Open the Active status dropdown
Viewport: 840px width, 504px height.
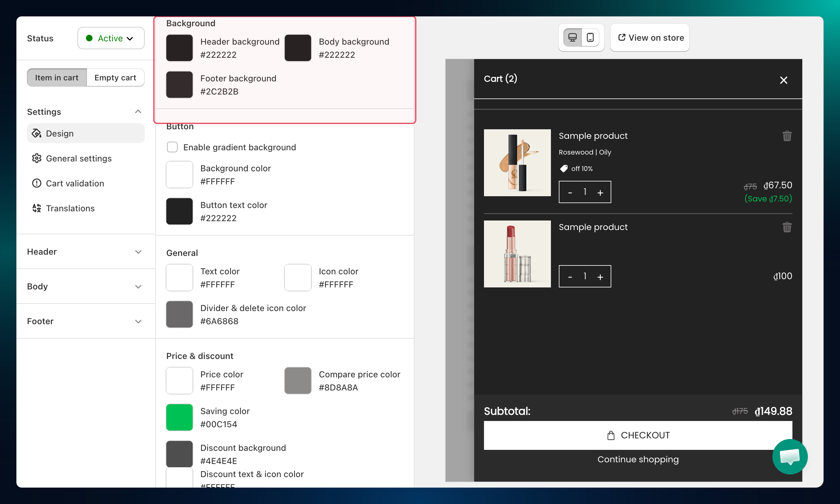pyautogui.click(x=111, y=38)
